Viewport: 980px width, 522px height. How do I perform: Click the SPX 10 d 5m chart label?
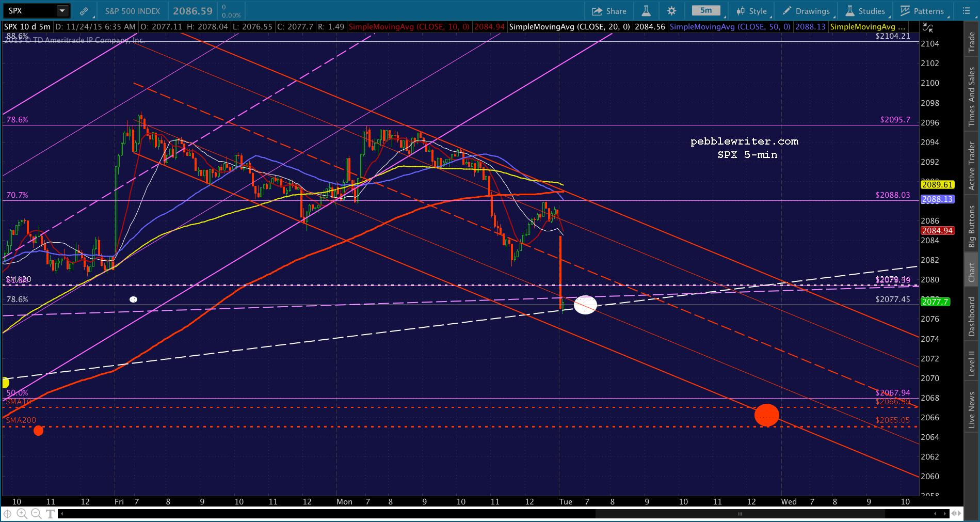click(x=27, y=27)
